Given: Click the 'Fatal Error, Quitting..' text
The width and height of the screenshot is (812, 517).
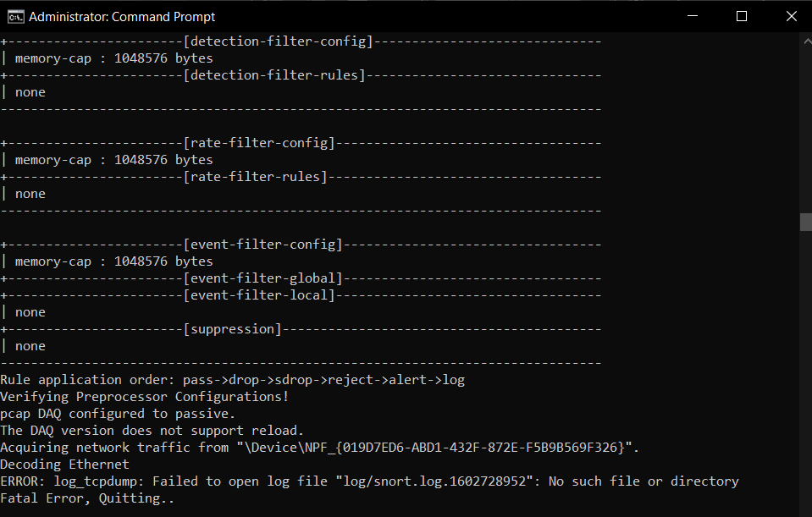Looking at the screenshot, I should tap(87, 498).
